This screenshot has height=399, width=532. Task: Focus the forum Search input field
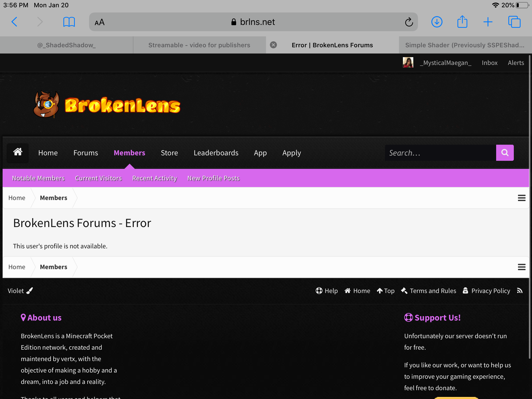tap(440, 153)
